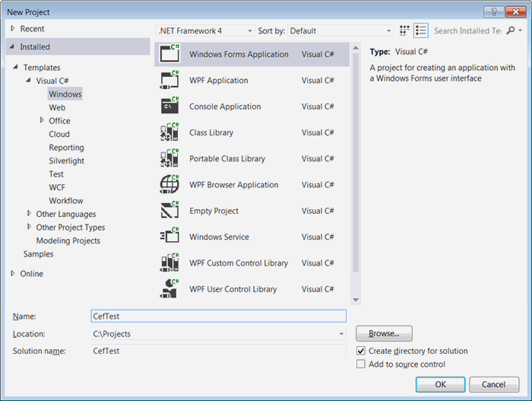Click the Console Application template icon

[169, 106]
